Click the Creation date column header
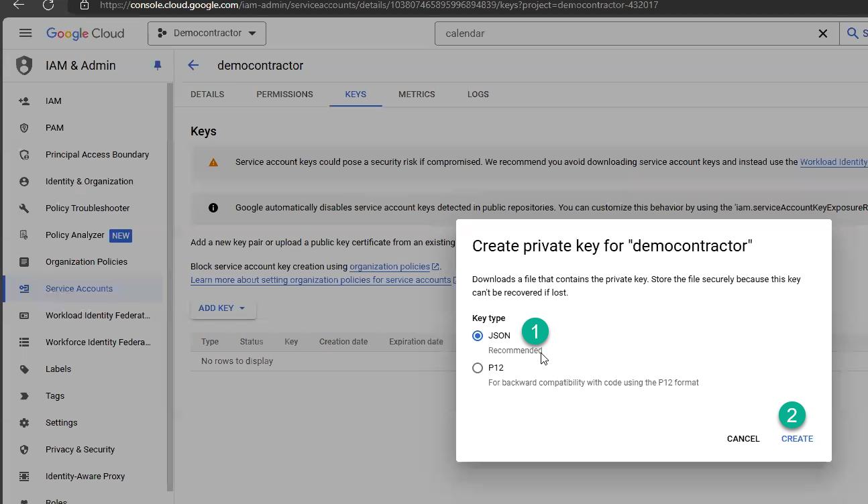 [343, 342]
